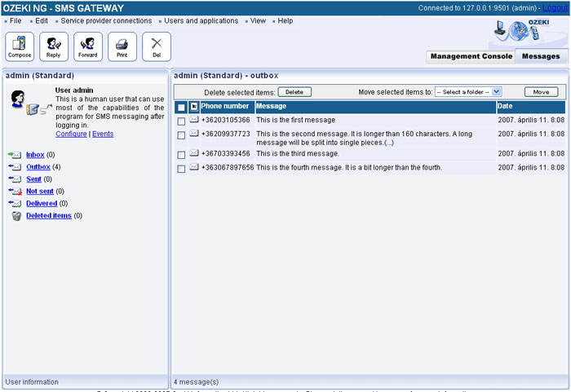The width and height of the screenshot is (571, 392).
Task: Open the Select a folder dropdown
Action: (x=468, y=92)
